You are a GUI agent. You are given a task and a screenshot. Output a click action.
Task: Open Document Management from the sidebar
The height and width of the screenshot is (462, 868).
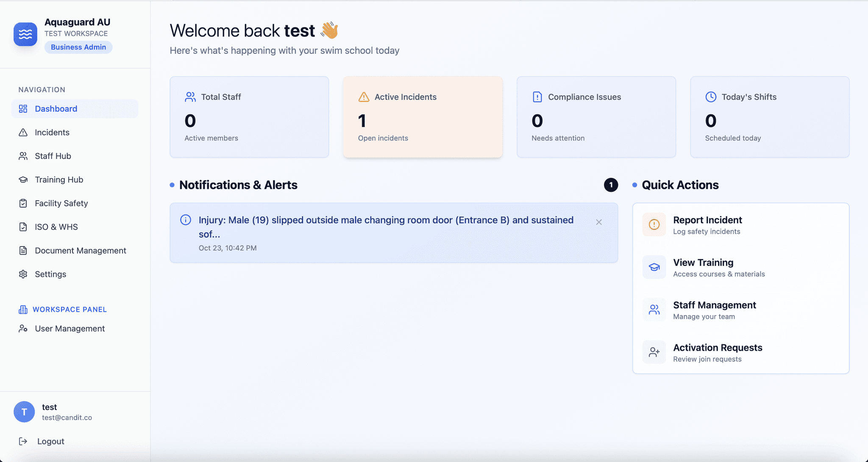(75, 251)
